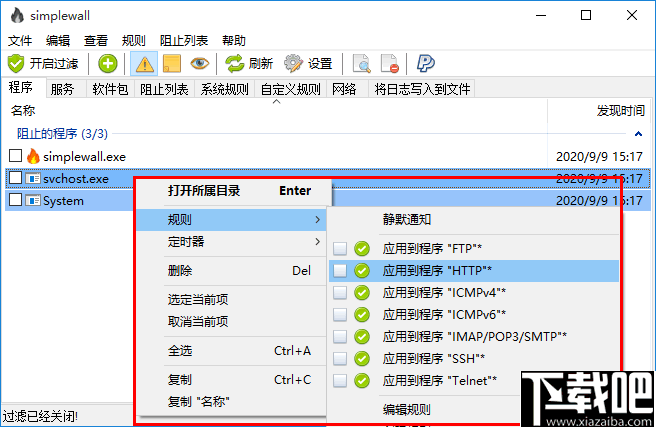
Task: Sort by the 名称 column header
Action: click(x=274, y=111)
